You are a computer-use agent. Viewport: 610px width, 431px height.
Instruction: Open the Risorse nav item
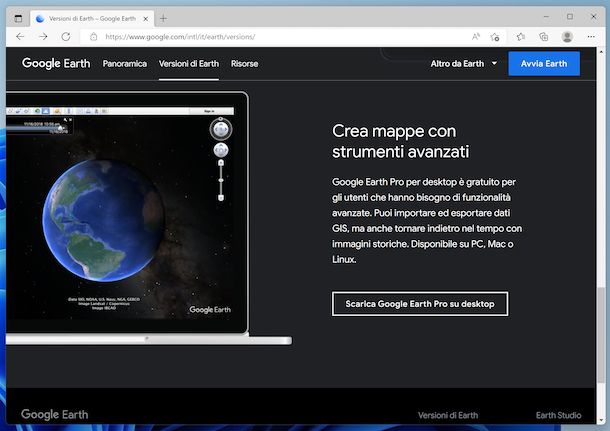[244, 63]
